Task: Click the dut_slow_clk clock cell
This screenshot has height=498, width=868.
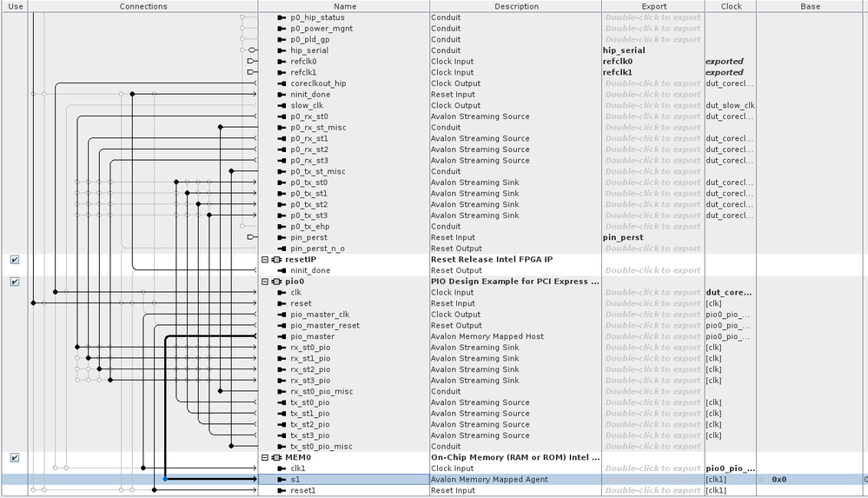Action: click(x=730, y=105)
